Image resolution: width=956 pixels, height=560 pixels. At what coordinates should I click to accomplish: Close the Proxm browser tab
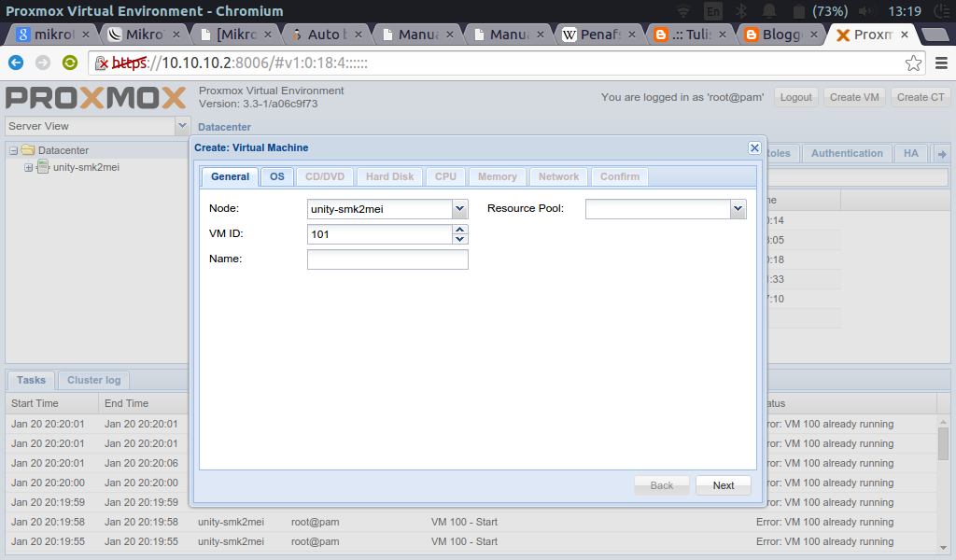(905, 35)
